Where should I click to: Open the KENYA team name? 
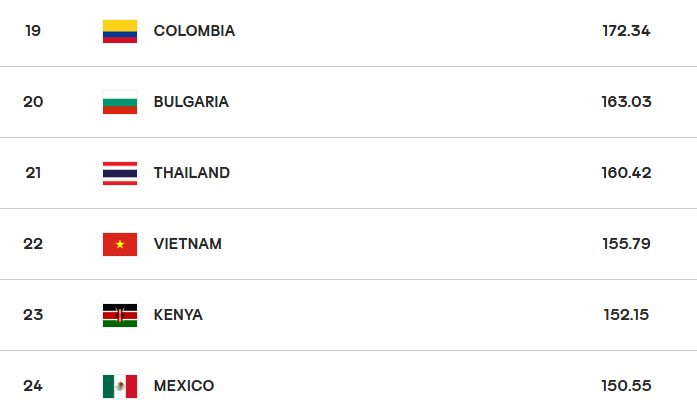coord(178,315)
